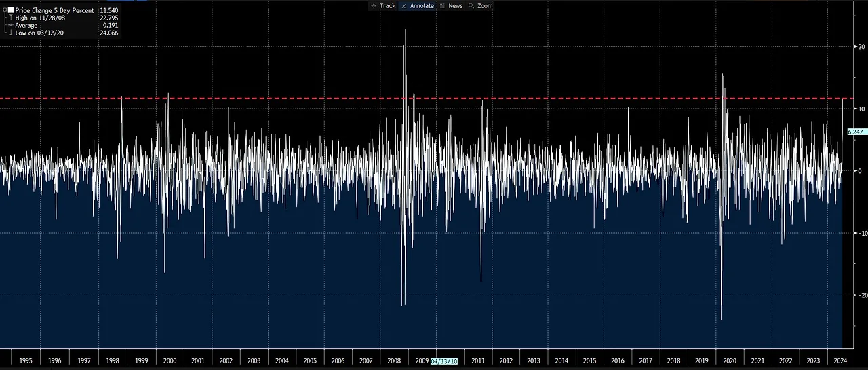This screenshot has height=370, width=868.
Task: Click year 2003 on the time axis
Action: click(254, 361)
